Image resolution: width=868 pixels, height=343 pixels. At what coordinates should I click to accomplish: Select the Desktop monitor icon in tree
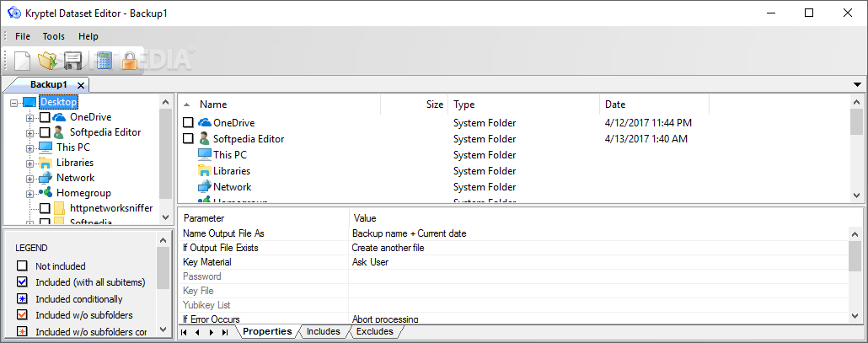coord(29,102)
